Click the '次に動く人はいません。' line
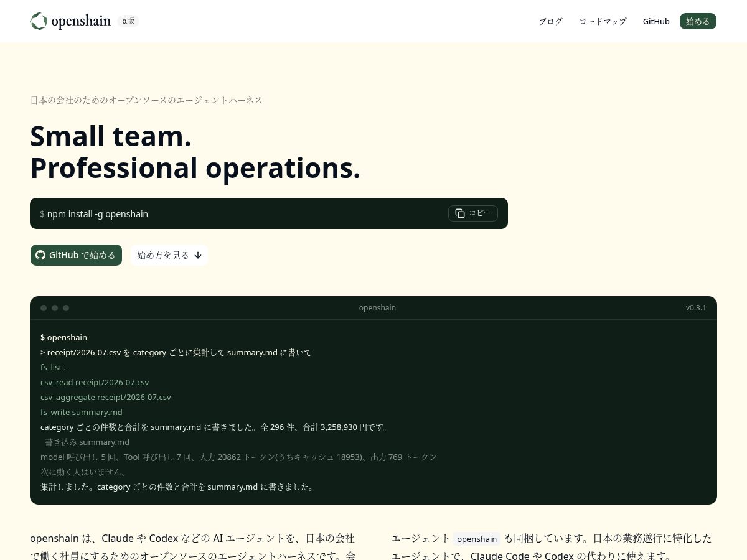 [84, 472]
